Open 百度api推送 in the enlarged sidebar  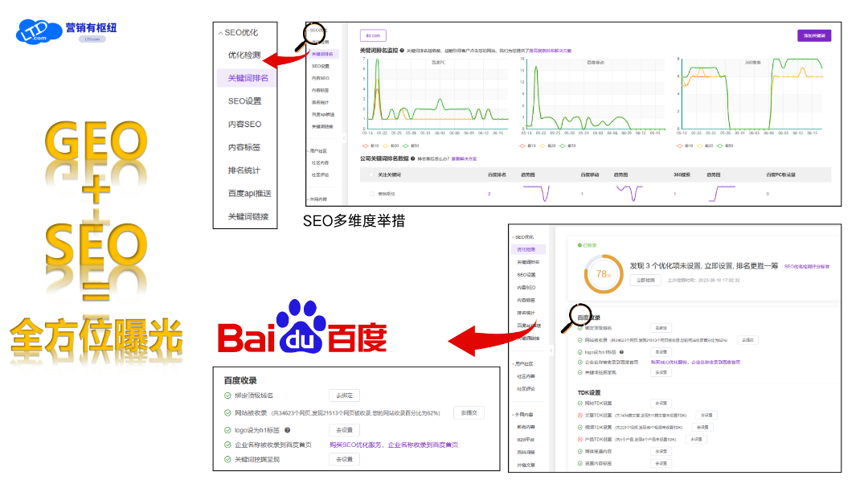(x=250, y=193)
